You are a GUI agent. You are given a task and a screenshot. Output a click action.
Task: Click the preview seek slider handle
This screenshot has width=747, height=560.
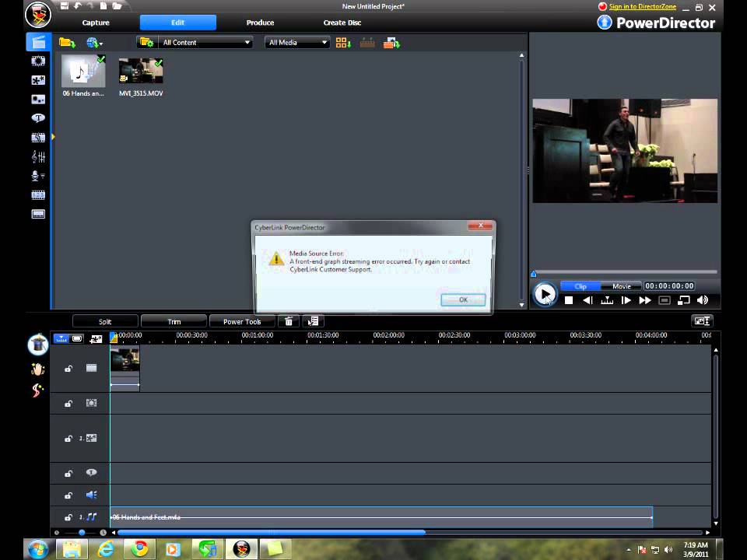pyautogui.click(x=534, y=273)
